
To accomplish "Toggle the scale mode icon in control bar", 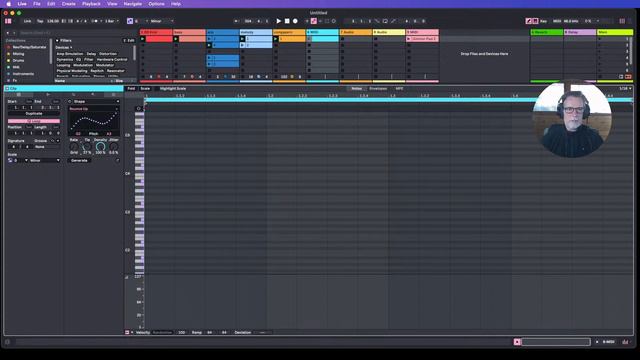I will coord(130,21).
